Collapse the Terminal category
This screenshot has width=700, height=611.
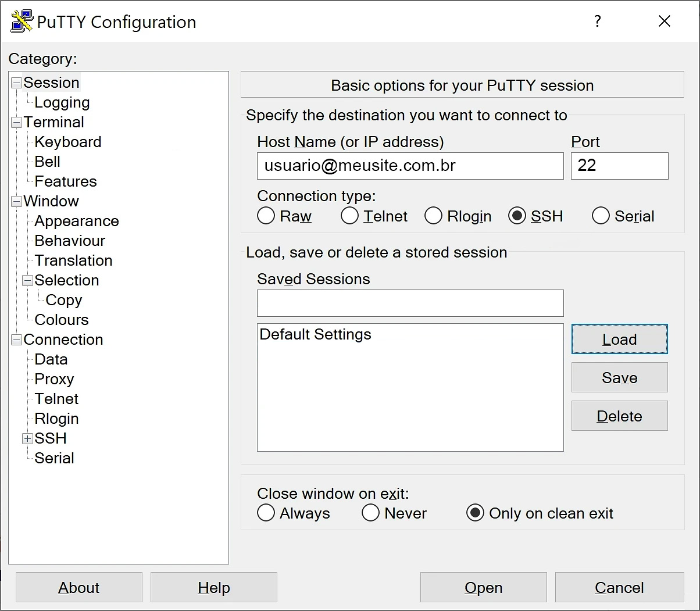(16, 122)
